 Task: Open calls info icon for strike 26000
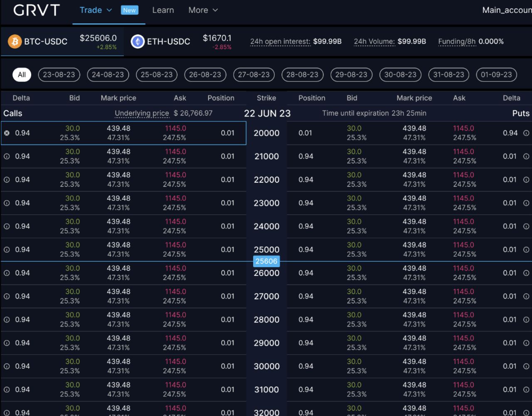pyautogui.click(x=7, y=273)
